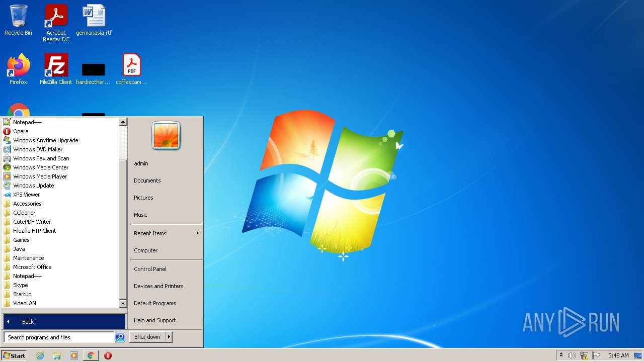Open the volume control tray icon
Screen dimensions: 644x362
pos(572,355)
